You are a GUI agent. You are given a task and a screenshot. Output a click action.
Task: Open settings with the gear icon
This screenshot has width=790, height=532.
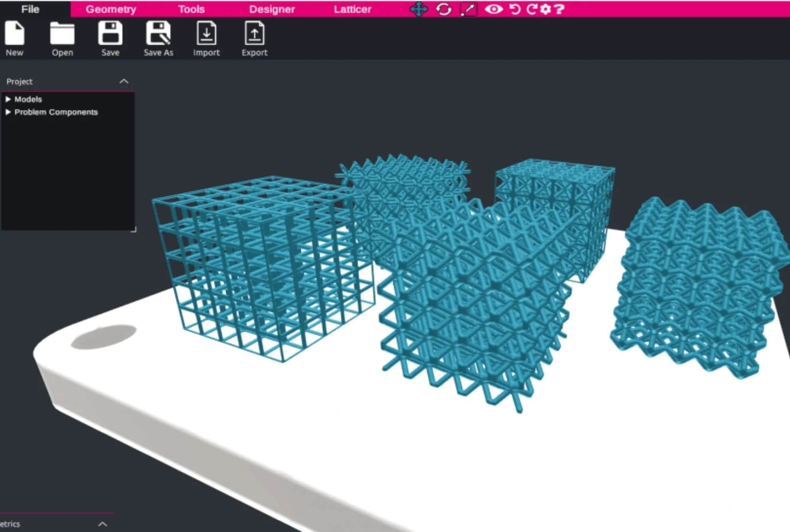pos(545,9)
